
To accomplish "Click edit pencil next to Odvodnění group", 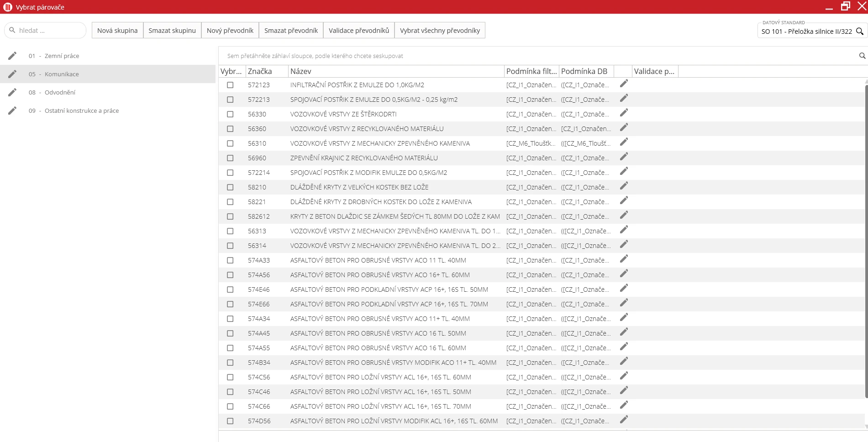I will (12, 92).
